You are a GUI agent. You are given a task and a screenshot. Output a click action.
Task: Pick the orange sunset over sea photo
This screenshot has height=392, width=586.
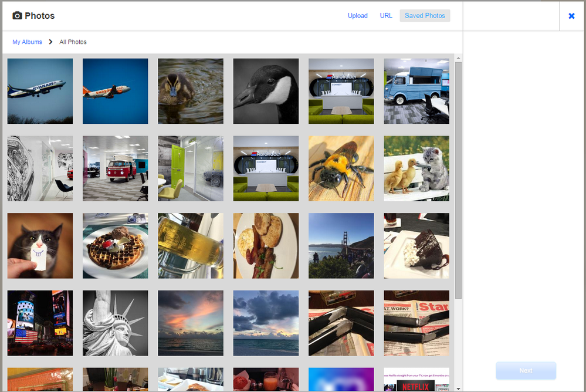(x=191, y=323)
